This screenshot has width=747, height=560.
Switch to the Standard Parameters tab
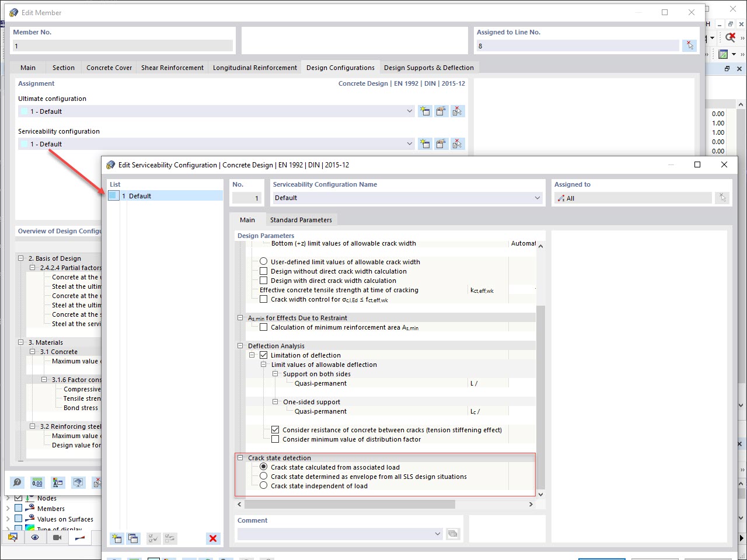point(301,219)
